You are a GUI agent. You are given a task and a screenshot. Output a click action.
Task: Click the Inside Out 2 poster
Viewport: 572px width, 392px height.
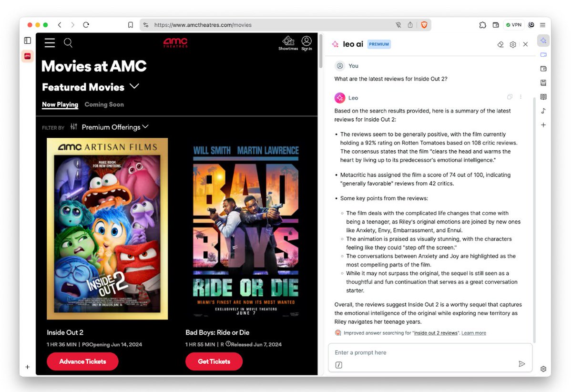coord(107,229)
